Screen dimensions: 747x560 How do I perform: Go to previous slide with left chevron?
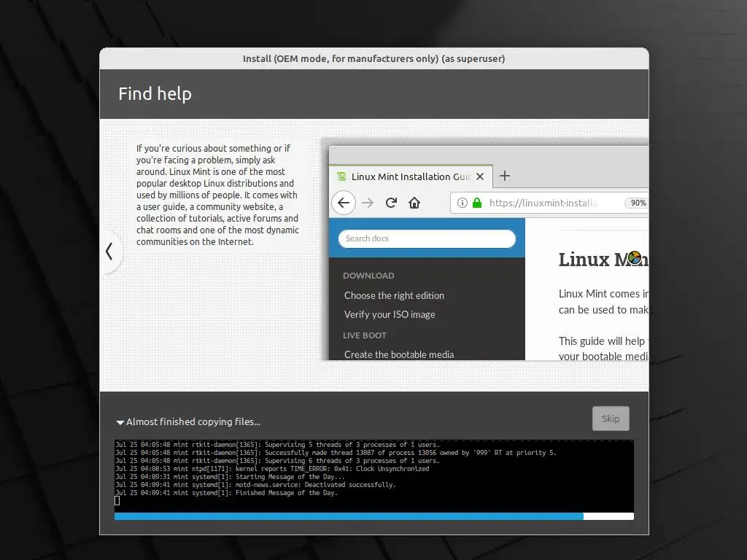[109, 251]
